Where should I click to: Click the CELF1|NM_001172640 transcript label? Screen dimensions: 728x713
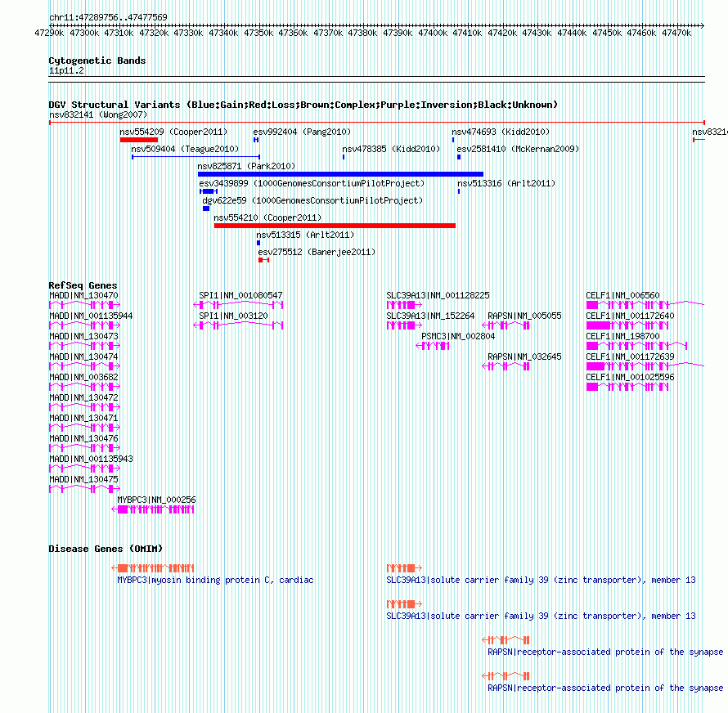630,316
